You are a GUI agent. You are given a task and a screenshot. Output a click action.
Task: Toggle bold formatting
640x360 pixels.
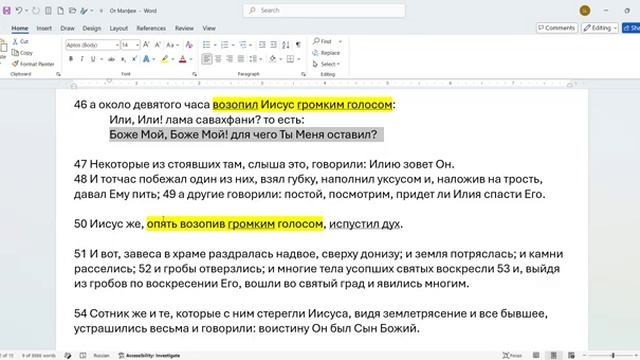click(71, 59)
